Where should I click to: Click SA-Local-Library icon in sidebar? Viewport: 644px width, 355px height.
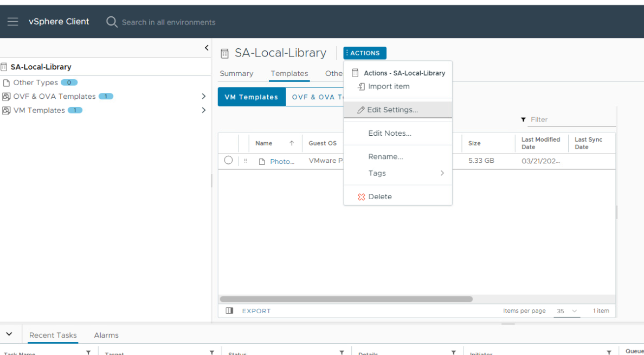(4, 67)
